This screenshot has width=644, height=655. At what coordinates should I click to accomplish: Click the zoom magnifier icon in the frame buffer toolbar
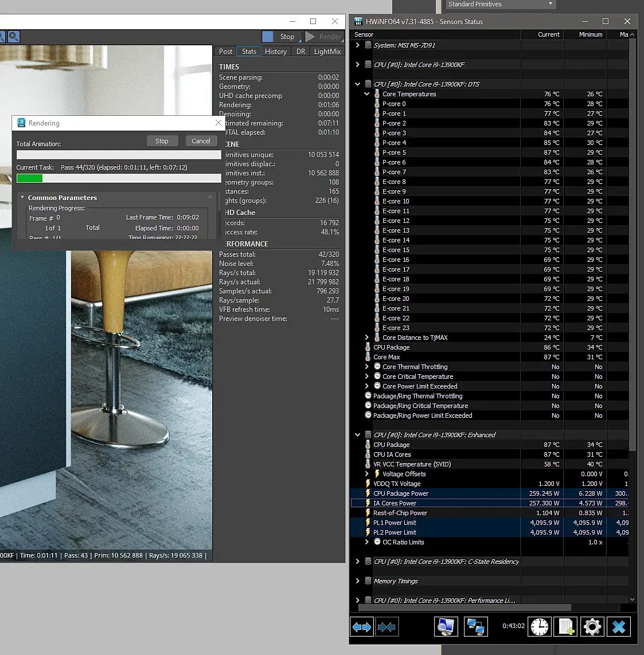(x=14, y=37)
